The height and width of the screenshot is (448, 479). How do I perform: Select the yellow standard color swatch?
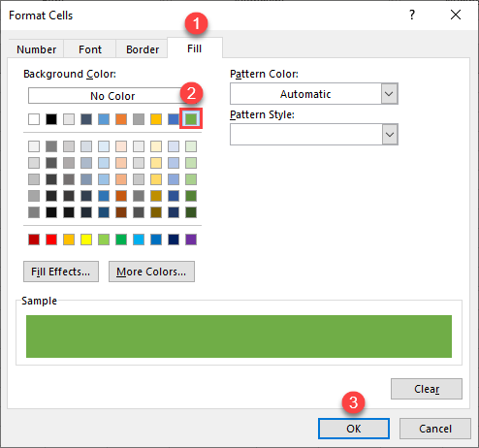click(x=86, y=240)
